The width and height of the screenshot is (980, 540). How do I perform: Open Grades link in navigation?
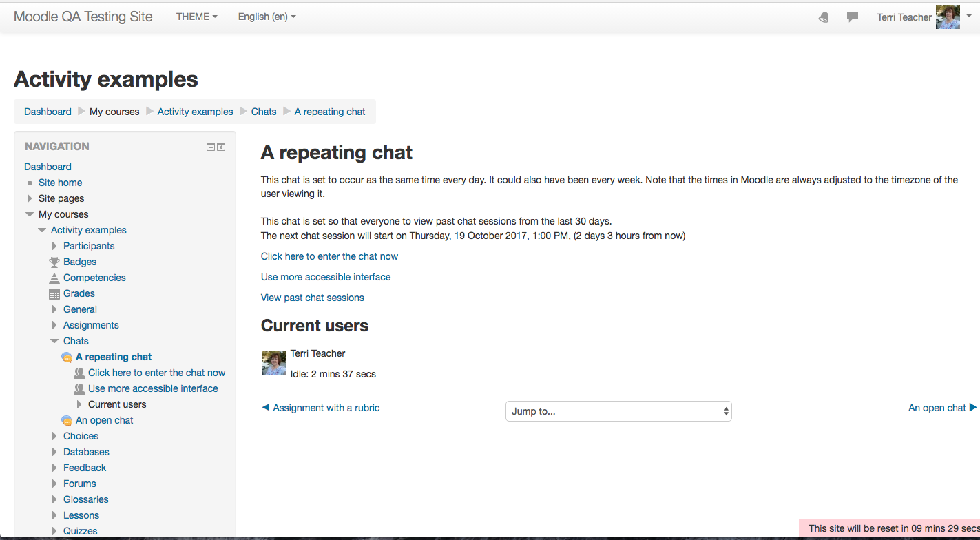pos(79,293)
